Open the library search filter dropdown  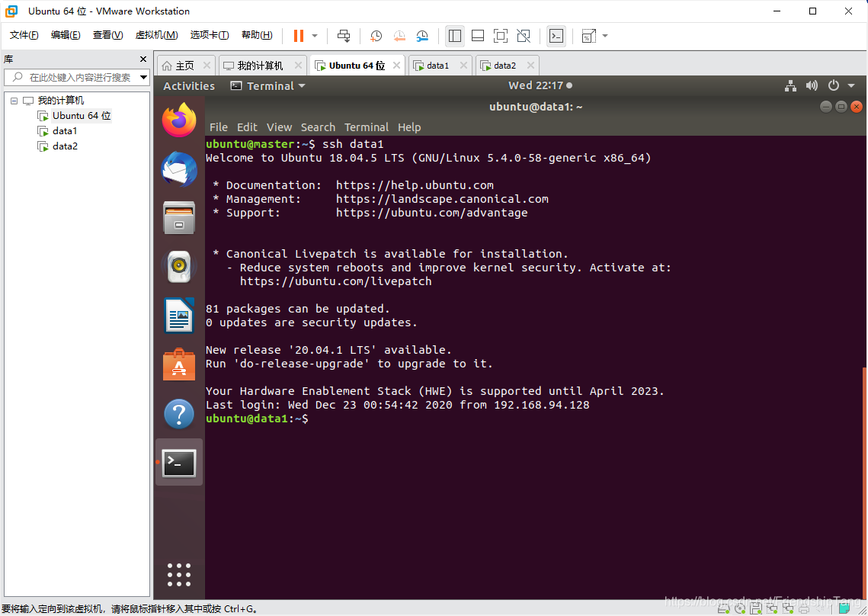[x=143, y=78]
